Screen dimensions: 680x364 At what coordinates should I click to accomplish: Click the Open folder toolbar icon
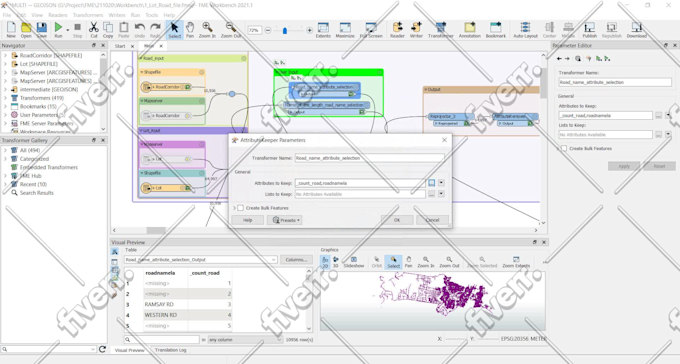[26, 30]
